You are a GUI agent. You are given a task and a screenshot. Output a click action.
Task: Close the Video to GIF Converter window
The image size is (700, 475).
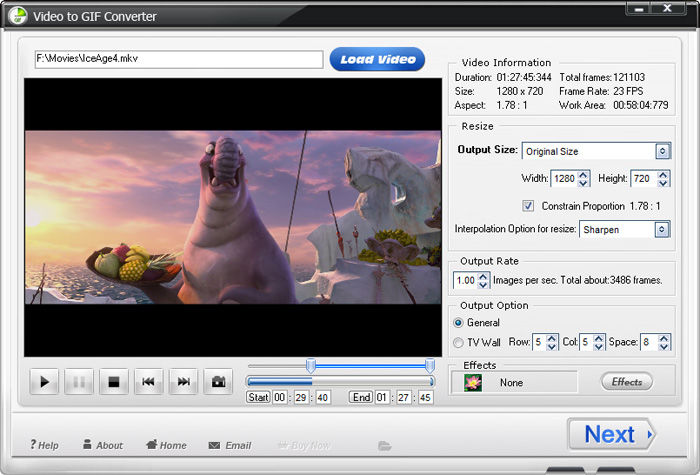point(668,8)
